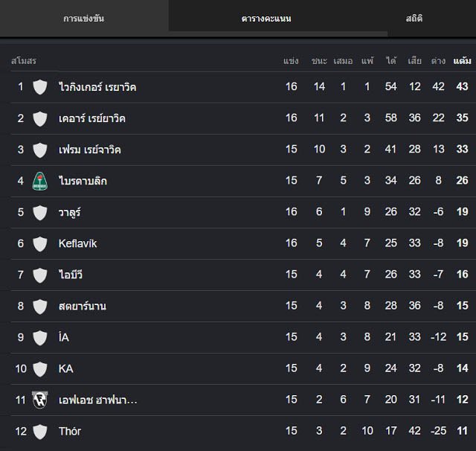The height and width of the screenshot is (451, 476).
Task: Click the ไอบีวี team name
Action: coord(71,275)
